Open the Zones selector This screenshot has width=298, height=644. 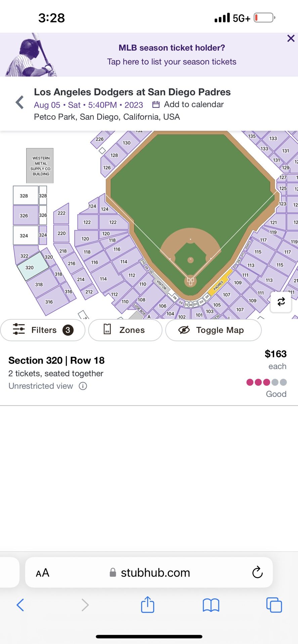(x=125, y=330)
